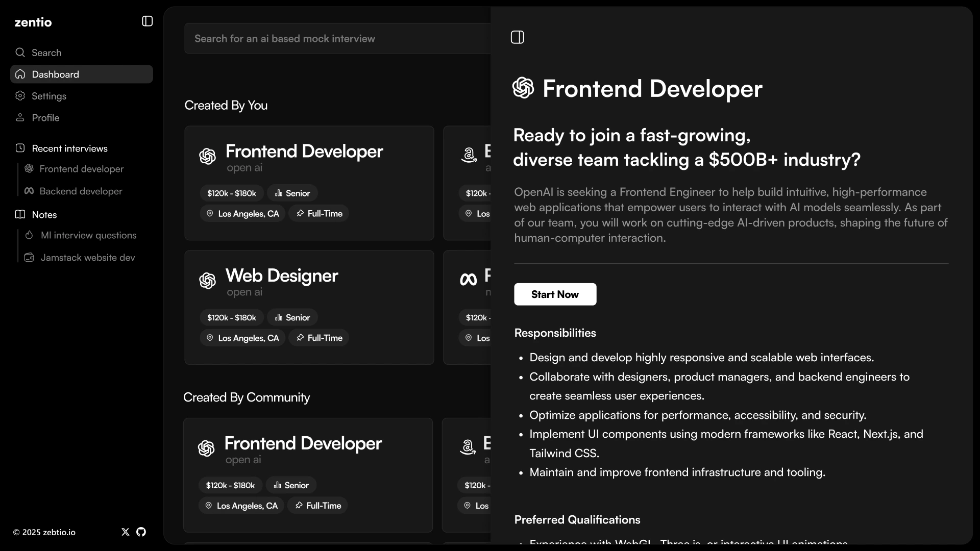Screen dimensions: 980x551
Task: Toggle the detail panel collapse icon
Action: tap(517, 37)
